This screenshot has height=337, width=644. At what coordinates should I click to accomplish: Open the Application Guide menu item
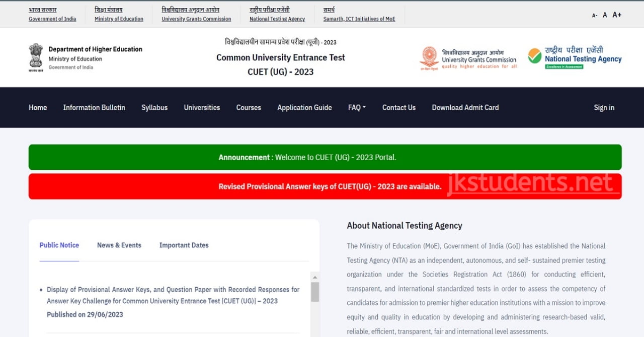point(304,107)
